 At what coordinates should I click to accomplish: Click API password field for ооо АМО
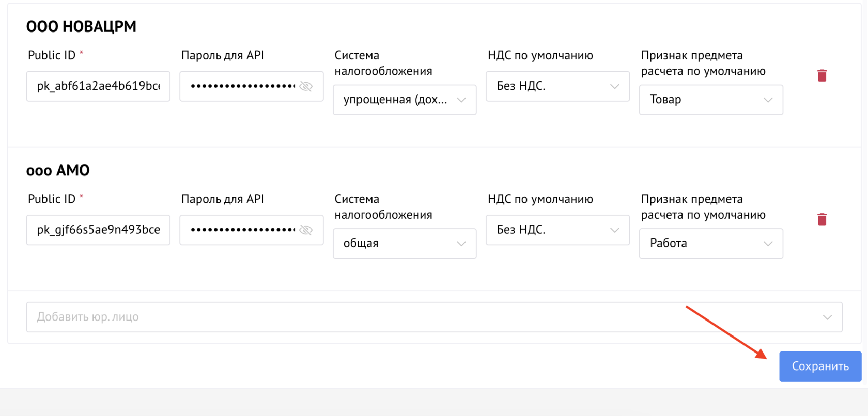coord(242,230)
